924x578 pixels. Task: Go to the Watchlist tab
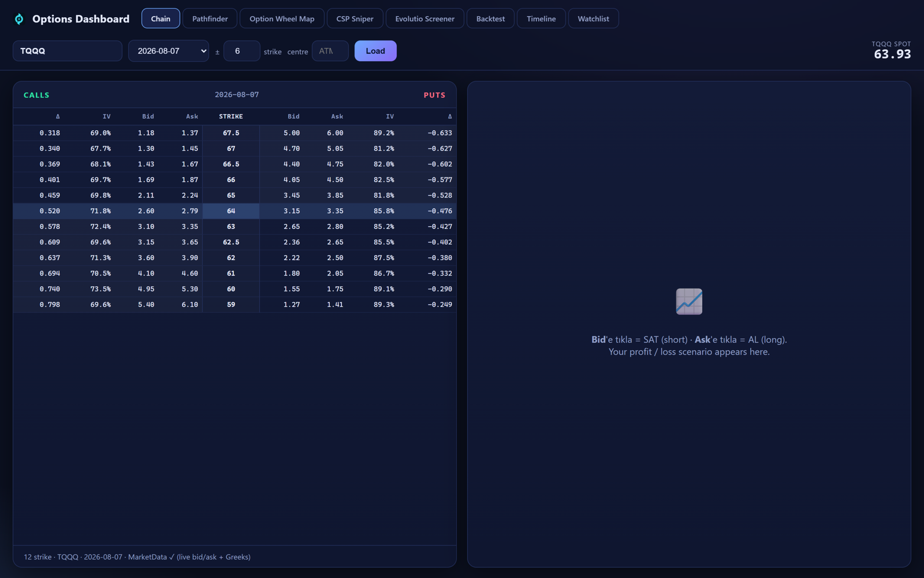[593, 18]
